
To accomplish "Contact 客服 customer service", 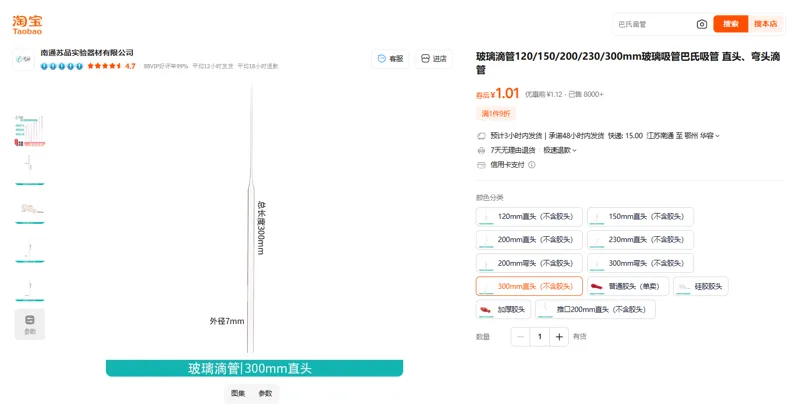I will 390,59.
